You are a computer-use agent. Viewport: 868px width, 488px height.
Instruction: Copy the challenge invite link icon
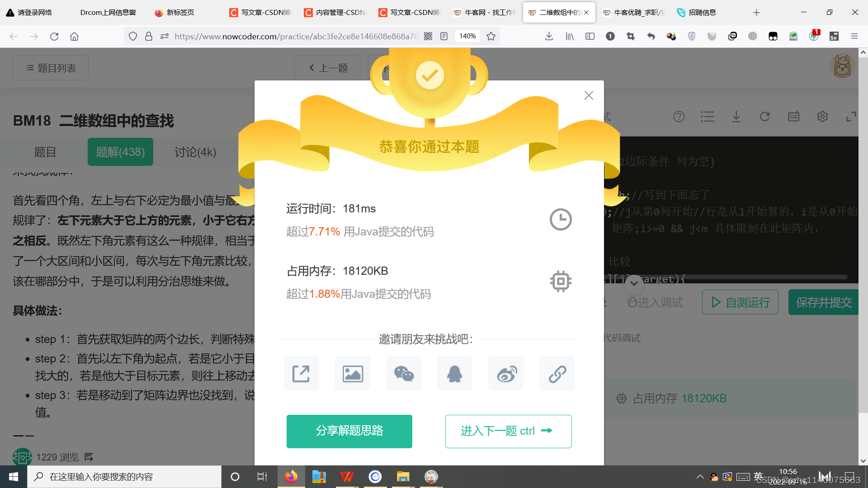557,373
